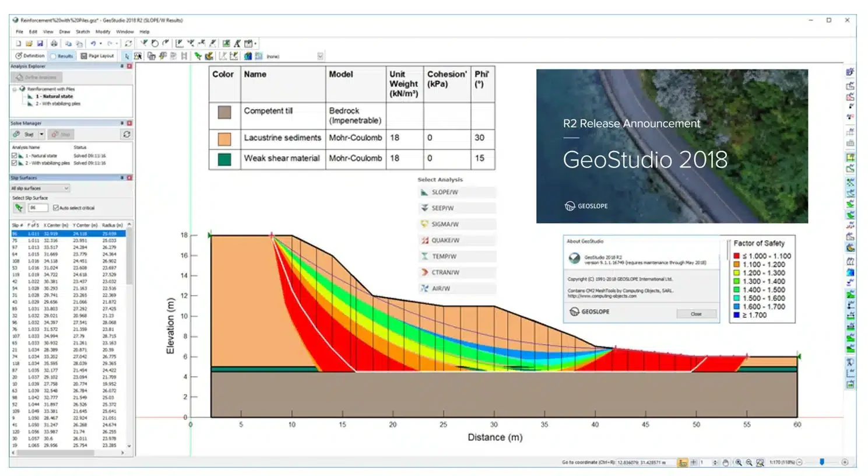This screenshot has width=868, height=476.
Task: Click the refresh icon in Solve Manager
Action: pyautogui.click(x=126, y=134)
